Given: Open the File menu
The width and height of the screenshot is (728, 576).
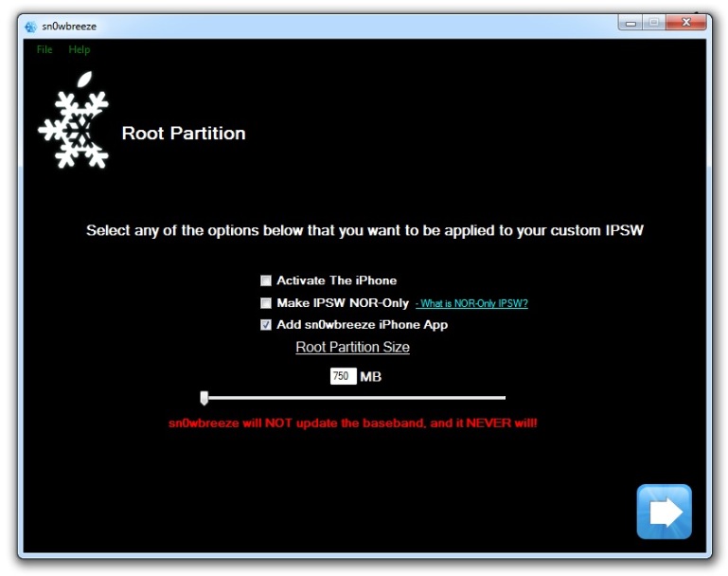Looking at the screenshot, I should 44,49.
